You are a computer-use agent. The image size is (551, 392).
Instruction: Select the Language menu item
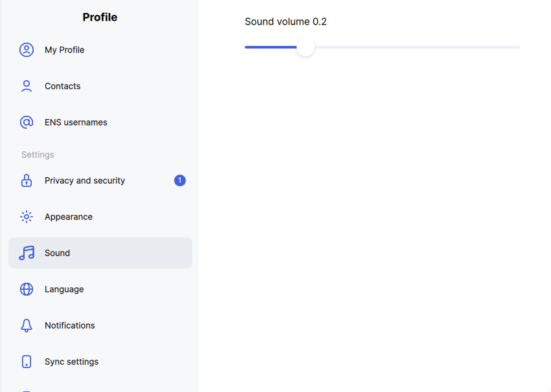click(x=100, y=289)
